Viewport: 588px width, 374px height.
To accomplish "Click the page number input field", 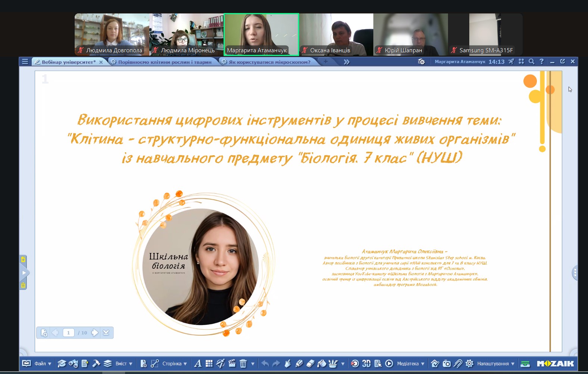I will (x=68, y=333).
